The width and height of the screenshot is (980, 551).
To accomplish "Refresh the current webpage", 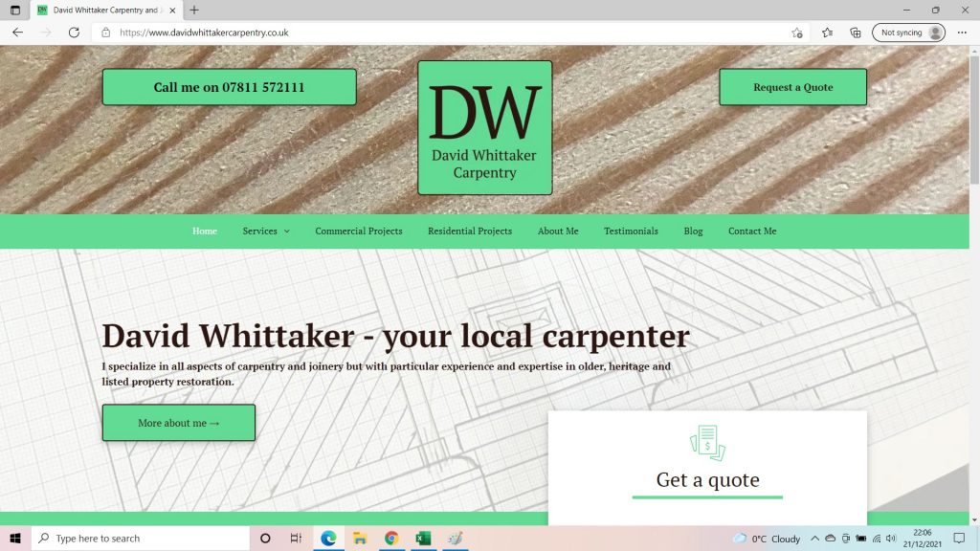I will coord(74,32).
